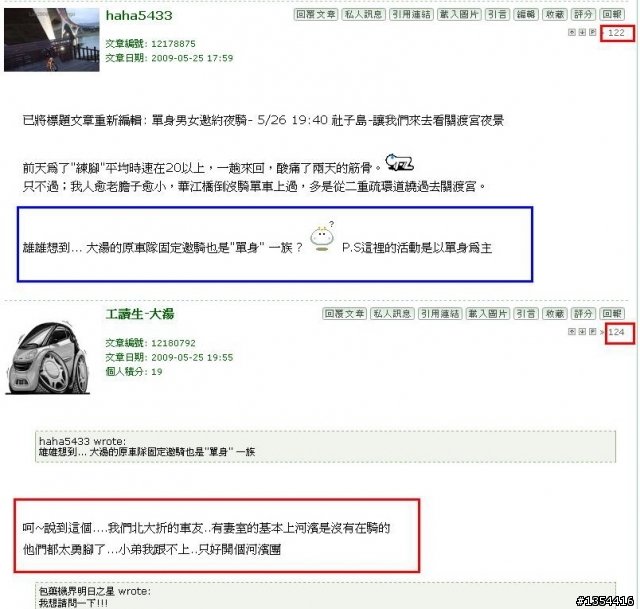Click post number 124 link
This screenshot has height=609, width=640.
(x=616, y=332)
